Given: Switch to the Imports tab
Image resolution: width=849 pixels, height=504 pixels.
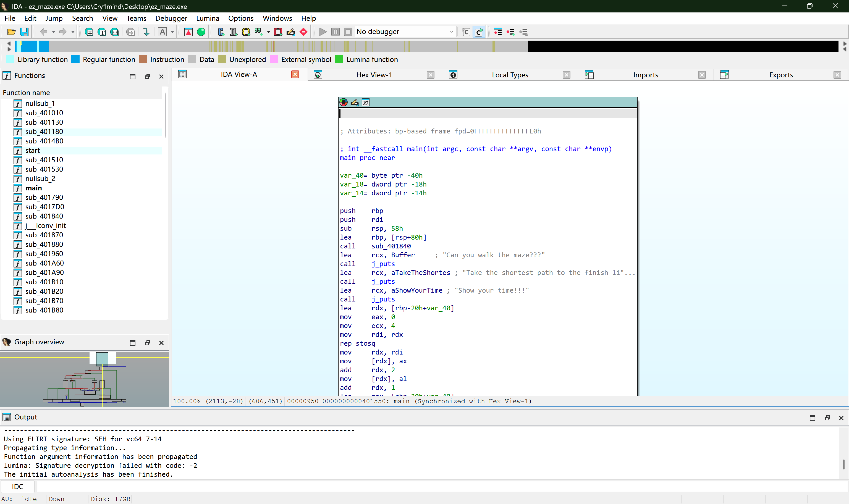Looking at the screenshot, I should 645,75.
